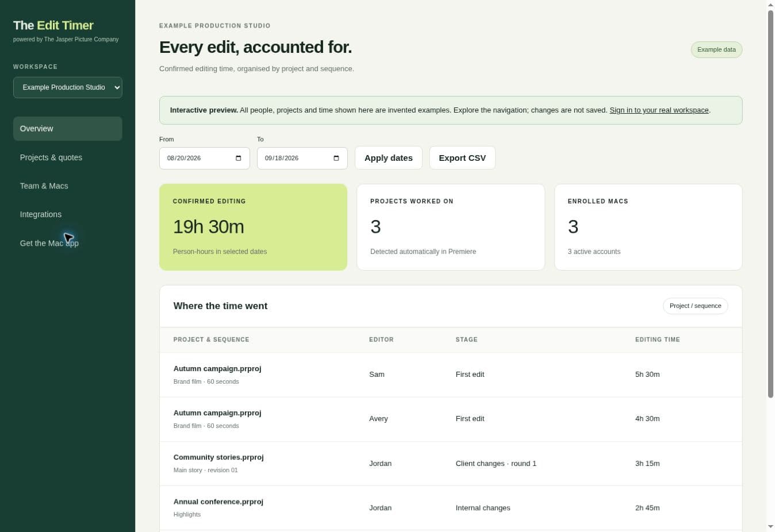Click the Highlights sequence label
775x532 pixels.
(187, 514)
